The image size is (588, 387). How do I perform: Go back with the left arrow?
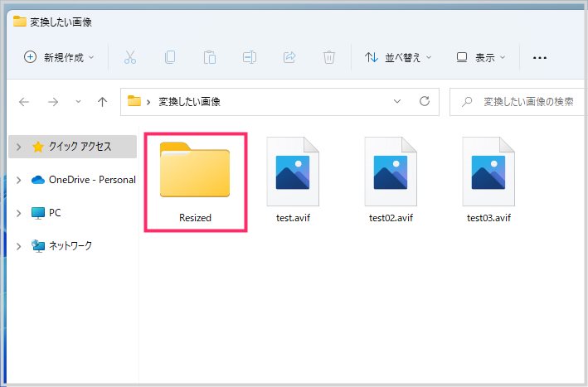coord(24,102)
